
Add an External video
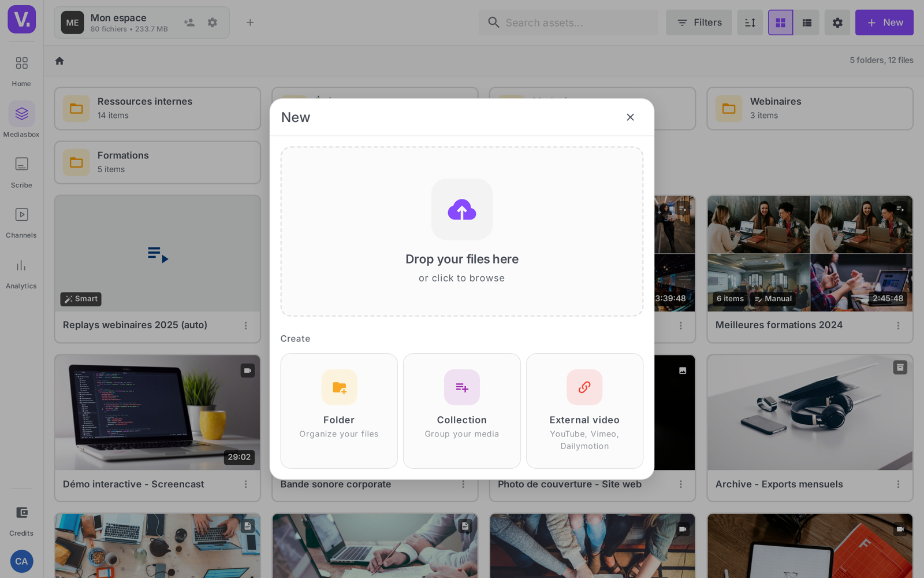tap(584, 411)
